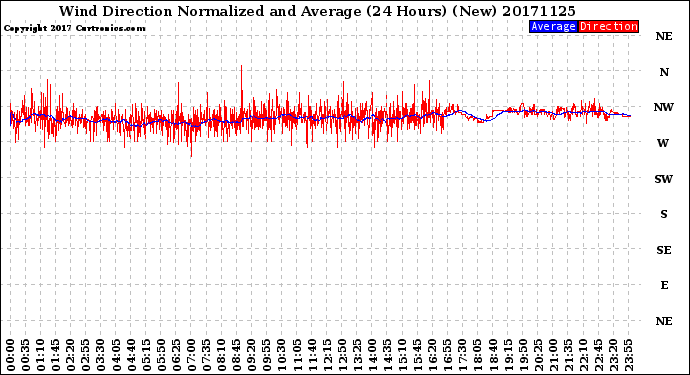Click the '07:35' time axis label
This screenshot has height=375, width=690.
[x=206, y=355]
